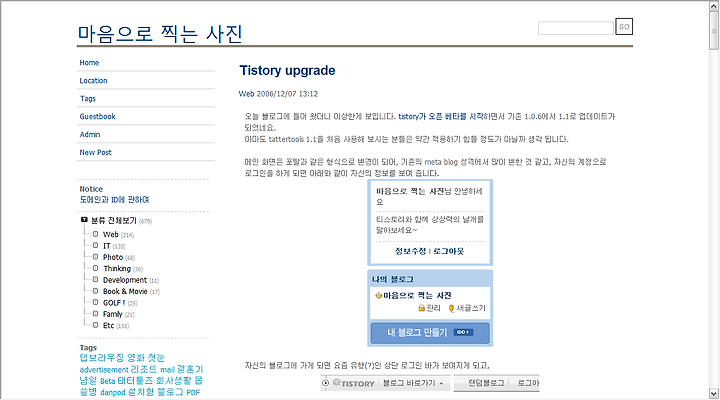Open the Etc category

(x=108, y=326)
